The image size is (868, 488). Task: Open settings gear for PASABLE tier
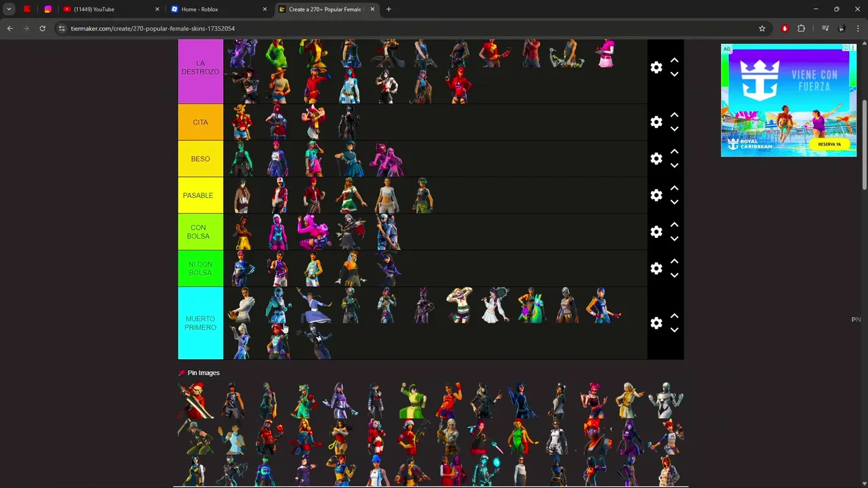pyautogui.click(x=656, y=195)
